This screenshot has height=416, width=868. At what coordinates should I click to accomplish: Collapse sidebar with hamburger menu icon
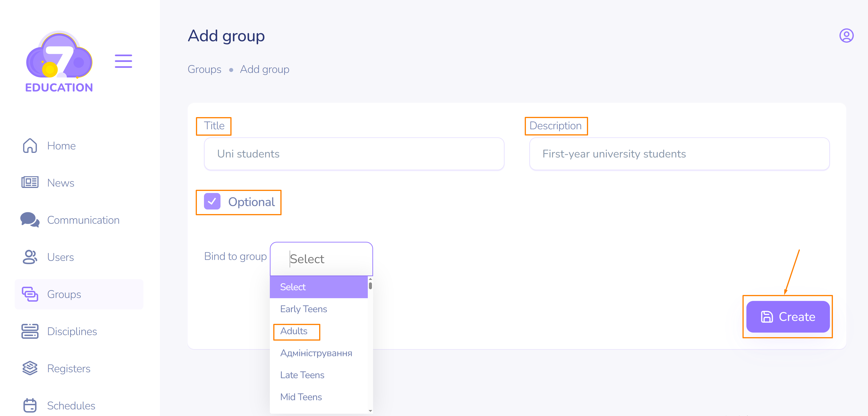coord(123,61)
